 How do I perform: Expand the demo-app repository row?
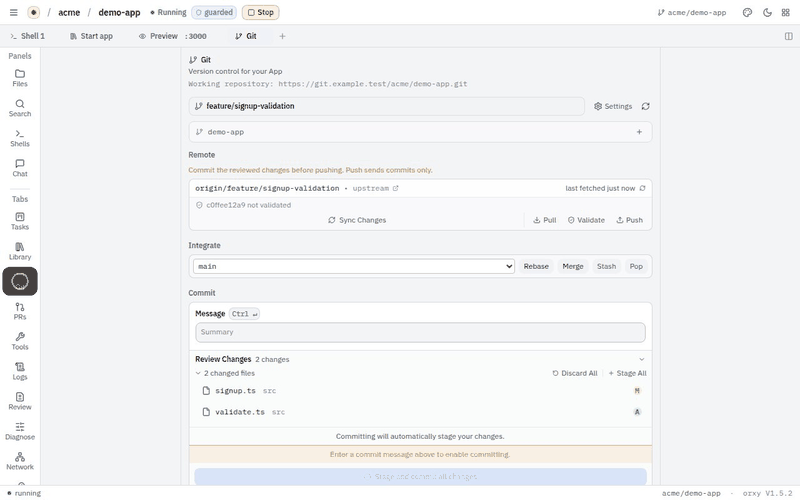click(x=420, y=132)
